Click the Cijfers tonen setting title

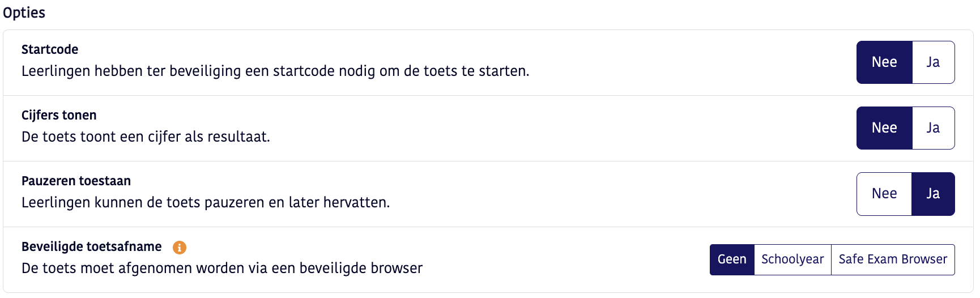tap(59, 115)
